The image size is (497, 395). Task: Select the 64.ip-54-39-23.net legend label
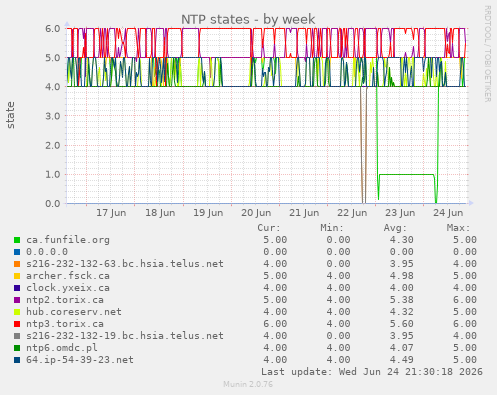coord(80,360)
